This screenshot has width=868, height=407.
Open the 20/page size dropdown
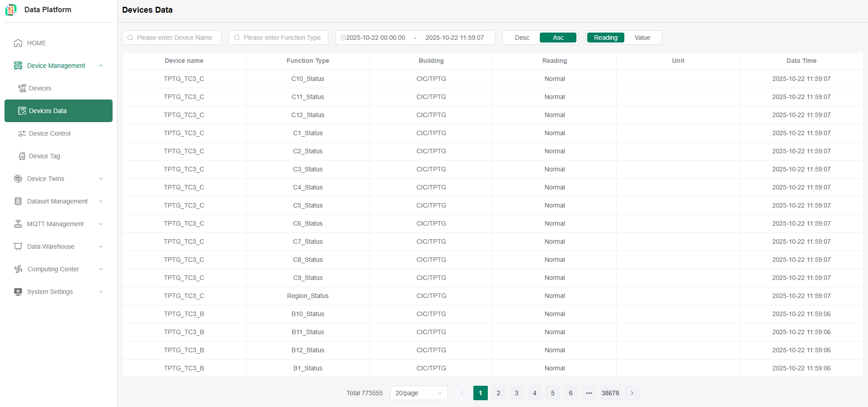pyautogui.click(x=418, y=393)
